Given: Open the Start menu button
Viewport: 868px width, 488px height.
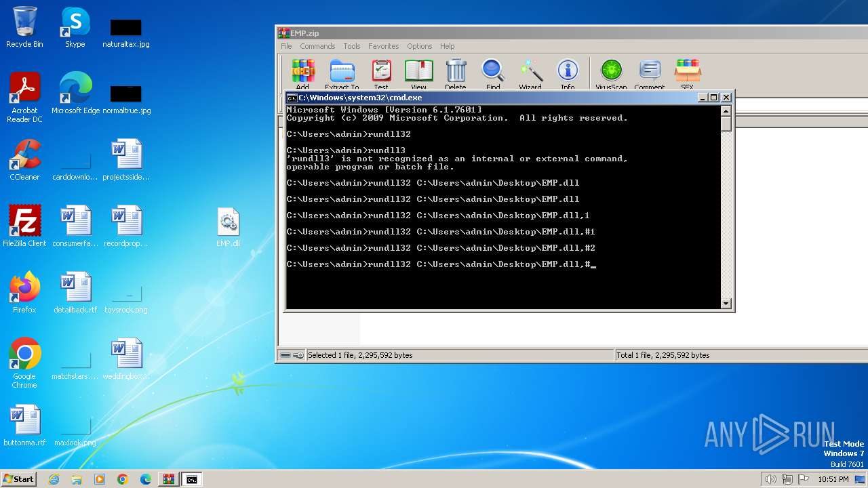Looking at the screenshot, I should coord(18,479).
